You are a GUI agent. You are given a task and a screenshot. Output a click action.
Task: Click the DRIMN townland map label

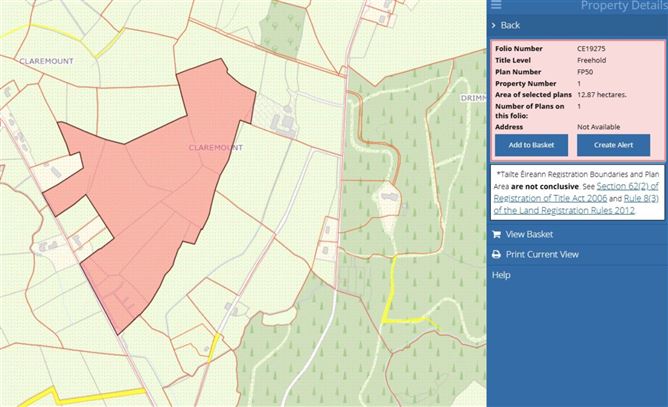[x=474, y=98]
